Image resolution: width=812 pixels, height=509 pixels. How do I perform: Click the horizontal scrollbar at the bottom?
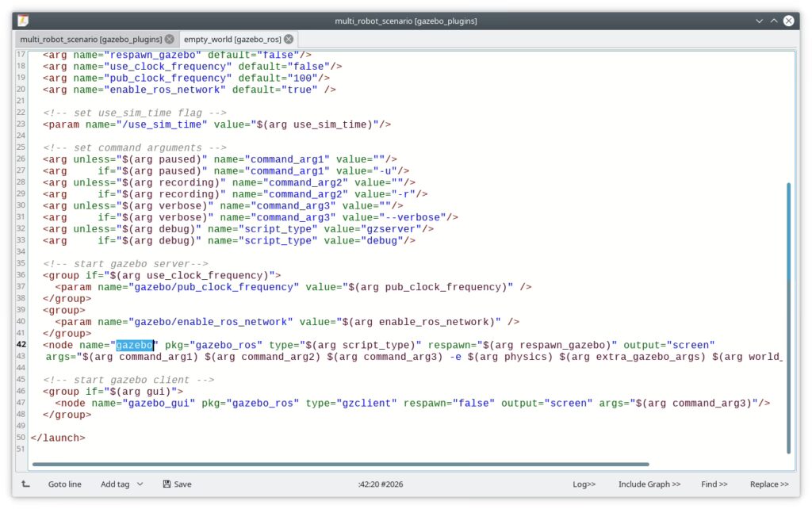pyautogui.click(x=340, y=465)
